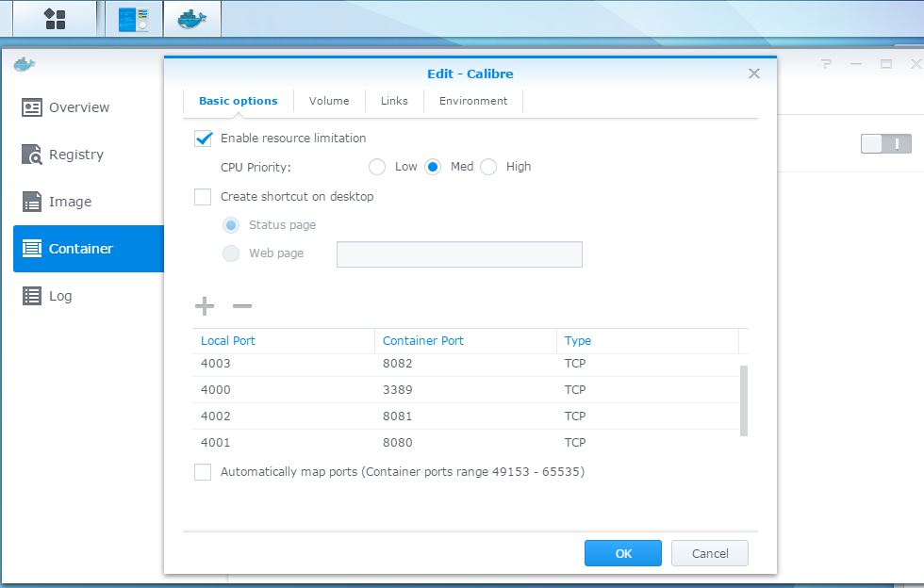Switch to the Volume tab
The width and height of the screenshot is (924, 588).
329,101
